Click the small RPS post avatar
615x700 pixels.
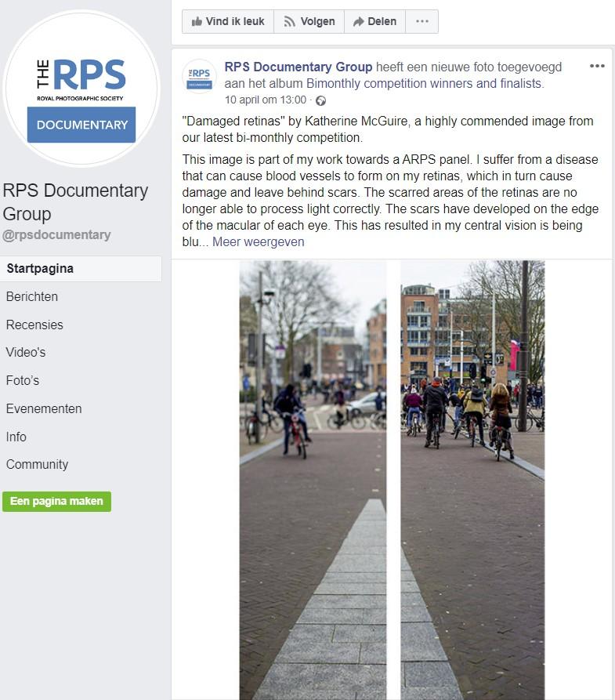(x=199, y=77)
